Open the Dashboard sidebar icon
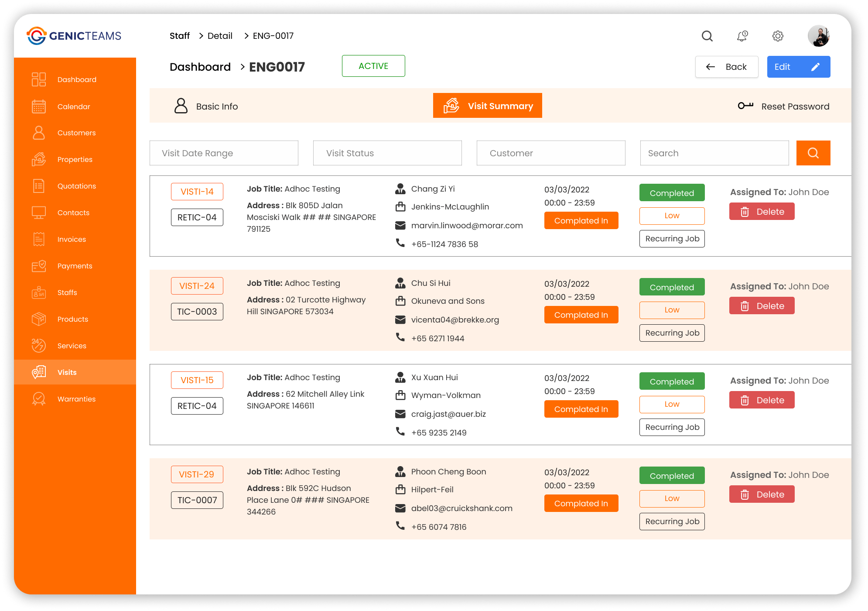The image size is (868, 611). point(39,79)
